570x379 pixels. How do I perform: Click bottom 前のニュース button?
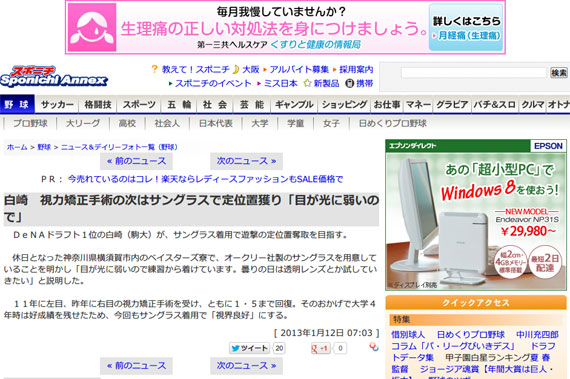[136, 366]
